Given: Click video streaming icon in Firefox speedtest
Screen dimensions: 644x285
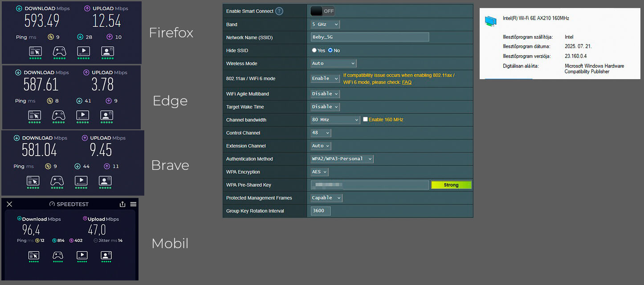Looking at the screenshot, I should pyautogui.click(x=83, y=51).
